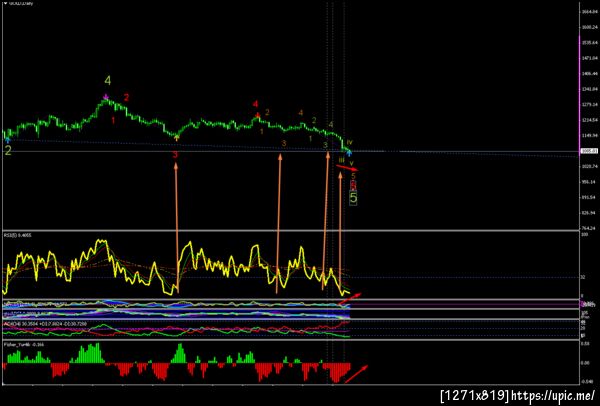600x406 pixels.
Task: Select the red wave label 4 mid-chart
Action: (x=255, y=104)
